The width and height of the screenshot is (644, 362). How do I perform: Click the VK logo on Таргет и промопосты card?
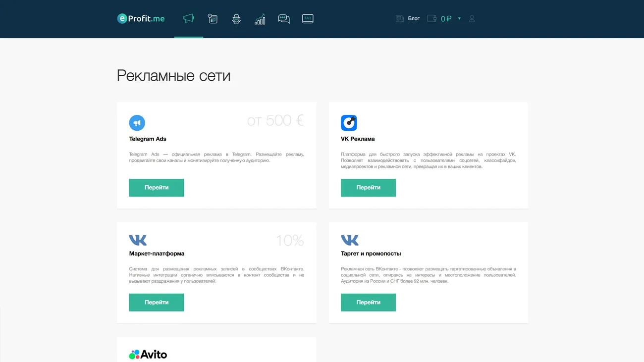click(x=350, y=240)
